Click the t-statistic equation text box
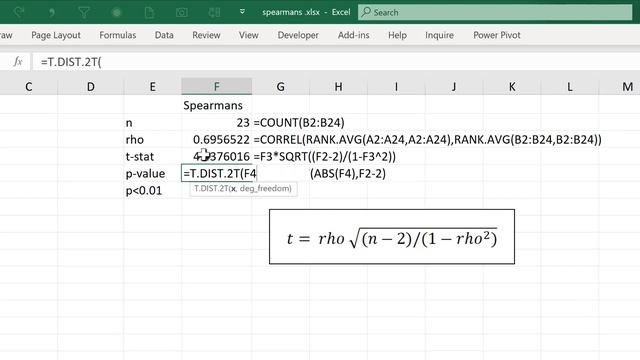Viewport: 640px width, 360px height. tap(392, 237)
